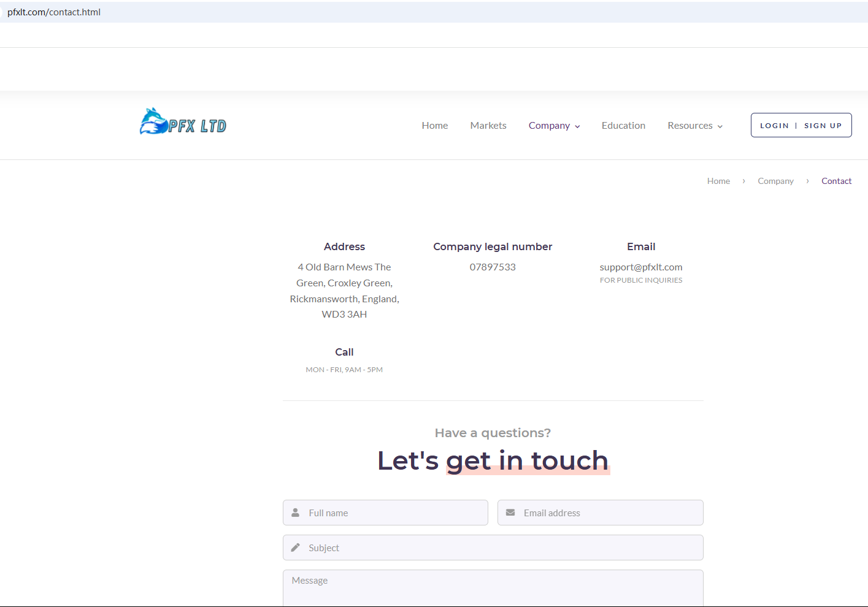The height and width of the screenshot is (607, 868).
Task: Click the Company legal number heading
Action: coord(493,246)
